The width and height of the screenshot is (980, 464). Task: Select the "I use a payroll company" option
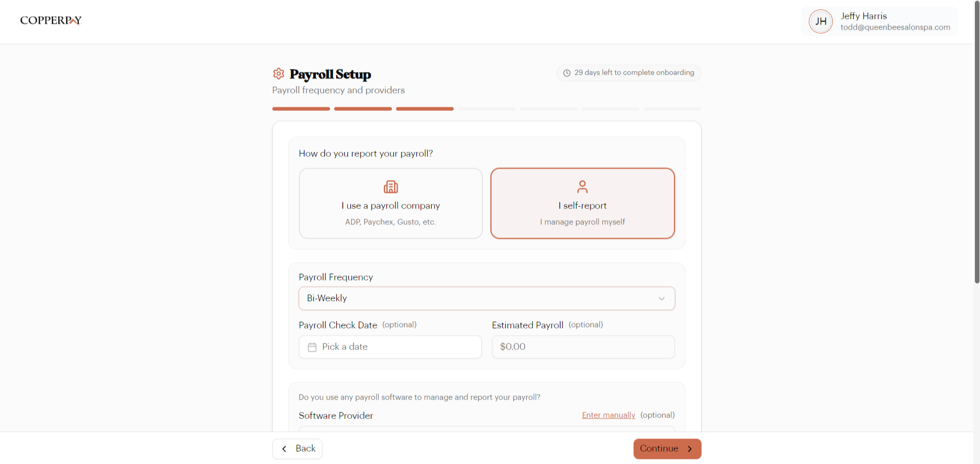click(x=390, y=203)
